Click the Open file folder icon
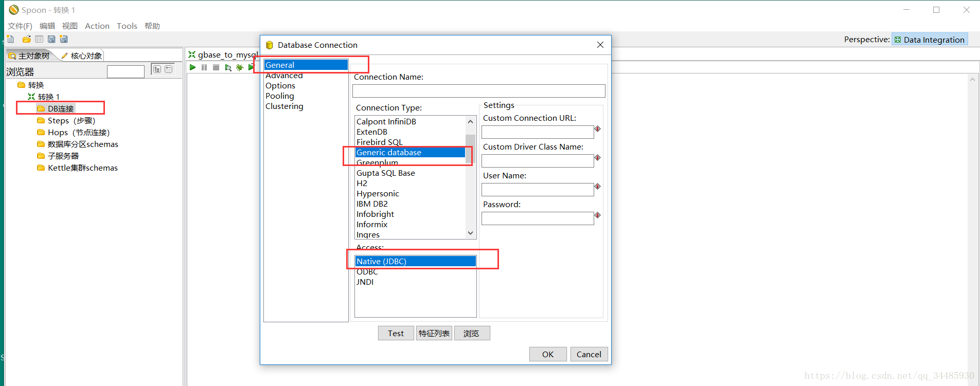980x386 pixels. point(27,39)
